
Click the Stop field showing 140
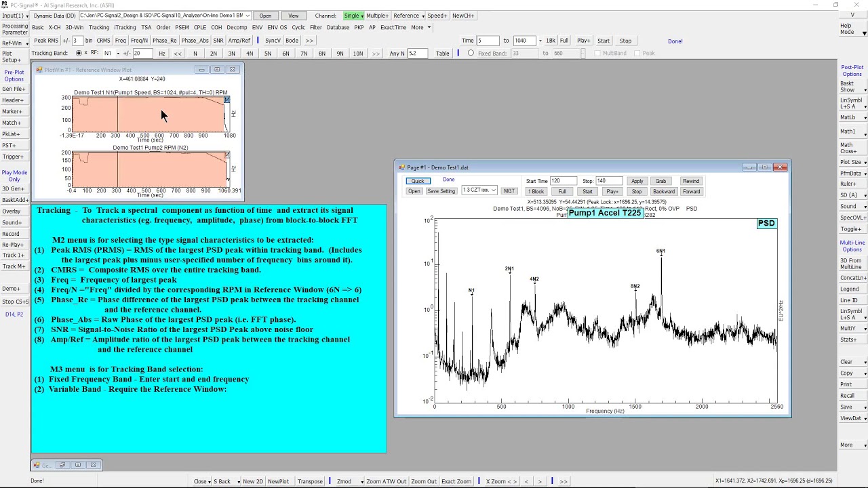point(609,181)
